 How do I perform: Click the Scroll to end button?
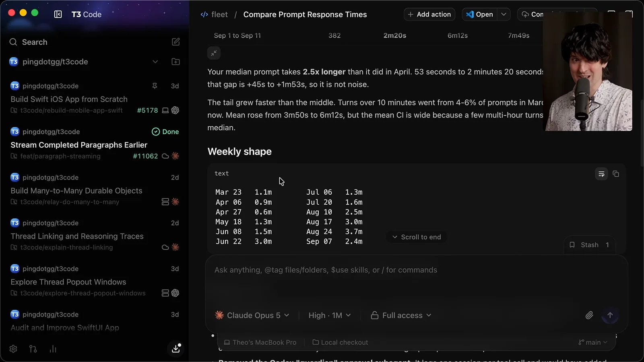tap(417, 237)
